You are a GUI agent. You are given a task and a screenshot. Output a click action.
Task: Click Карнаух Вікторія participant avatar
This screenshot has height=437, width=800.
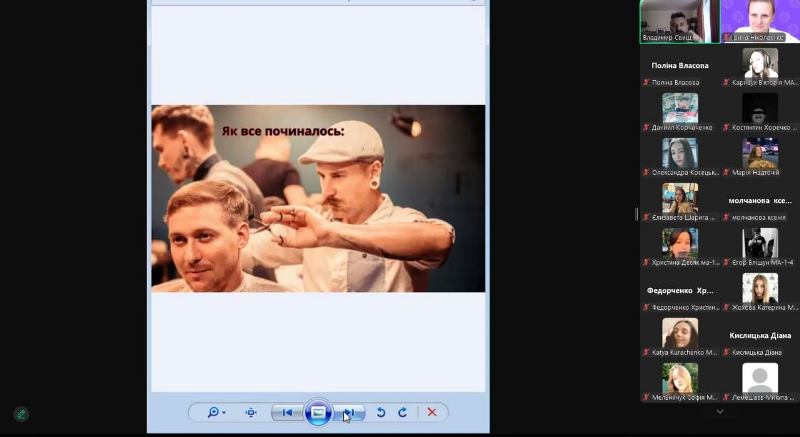(x=760, y=63)
